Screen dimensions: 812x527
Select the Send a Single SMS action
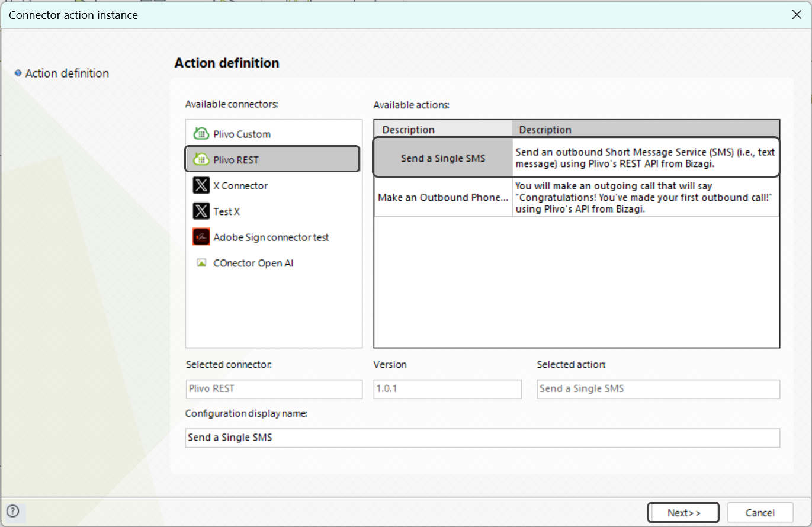pos(443,158)
